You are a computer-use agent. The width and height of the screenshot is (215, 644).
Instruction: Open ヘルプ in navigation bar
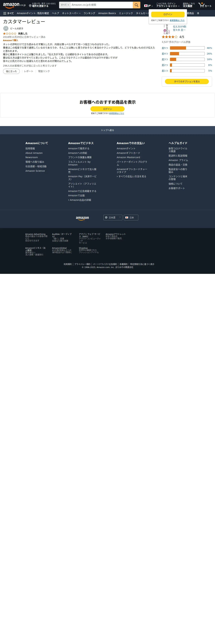click(56, 13)
